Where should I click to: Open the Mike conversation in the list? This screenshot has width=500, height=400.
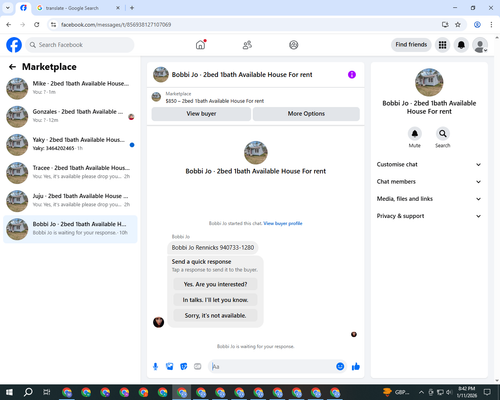click(70, 89)
